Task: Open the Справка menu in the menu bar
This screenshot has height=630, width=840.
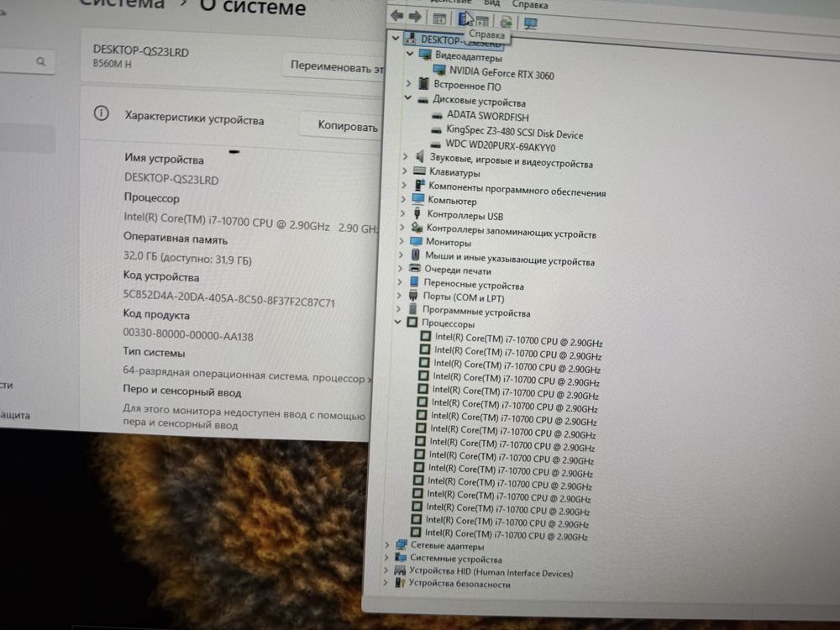Action: (x=530, y=5)
